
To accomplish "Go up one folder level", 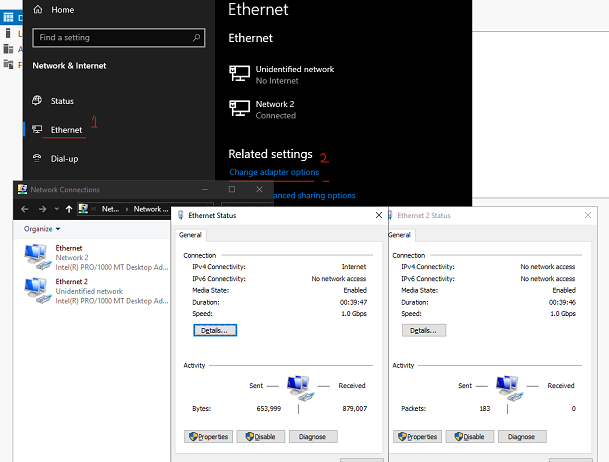I will tap(69, 209).
